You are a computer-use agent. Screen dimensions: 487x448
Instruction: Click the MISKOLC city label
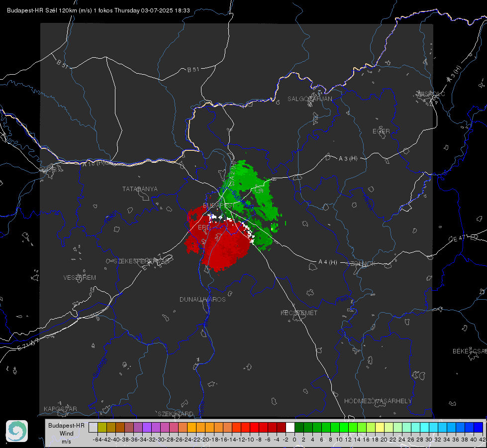pyautogui.click(x=431, y=94)
